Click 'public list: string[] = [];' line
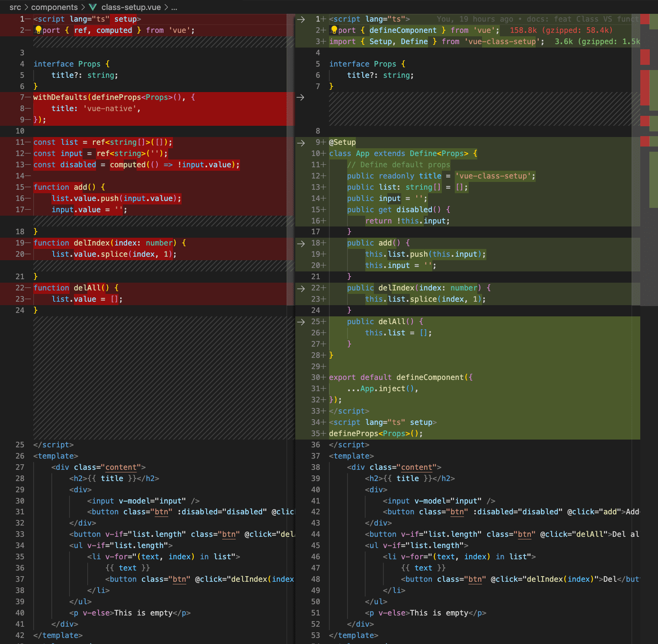658x644 pixels. pyautogui.click(x=408, y=187)
